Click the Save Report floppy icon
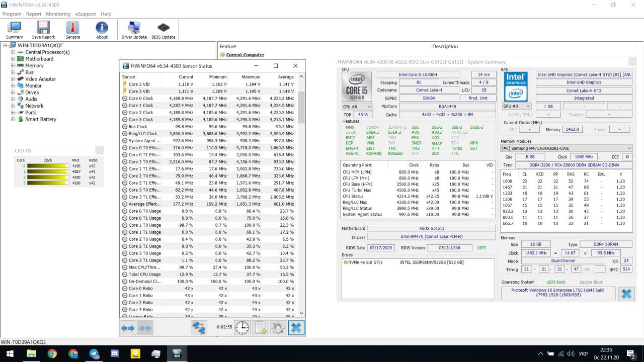 tap(43, 30)
